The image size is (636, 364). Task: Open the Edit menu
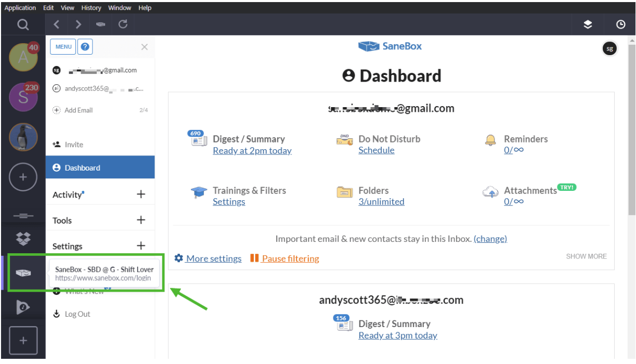(48, 8)
